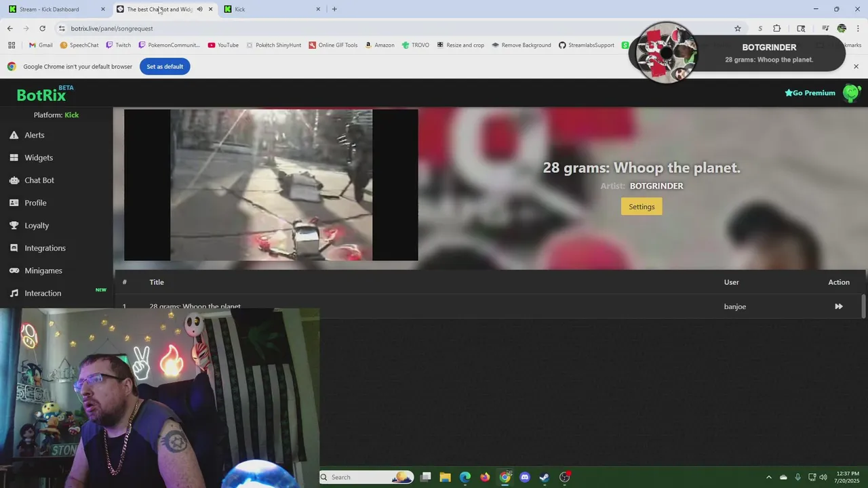Click the Windows taskbar Search box
868x488 pixels.
(x=367, y=477)
